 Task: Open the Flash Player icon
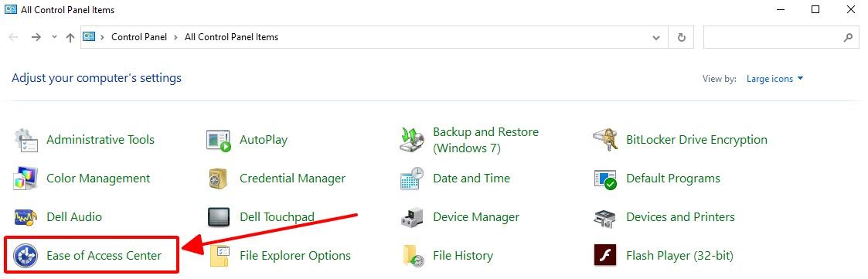coord(605,256)
